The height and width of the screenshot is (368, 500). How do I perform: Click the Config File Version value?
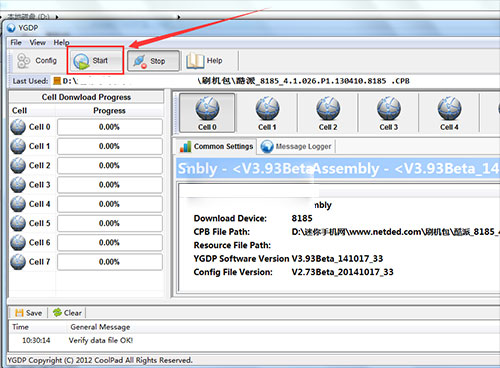(x=343, y=272)
